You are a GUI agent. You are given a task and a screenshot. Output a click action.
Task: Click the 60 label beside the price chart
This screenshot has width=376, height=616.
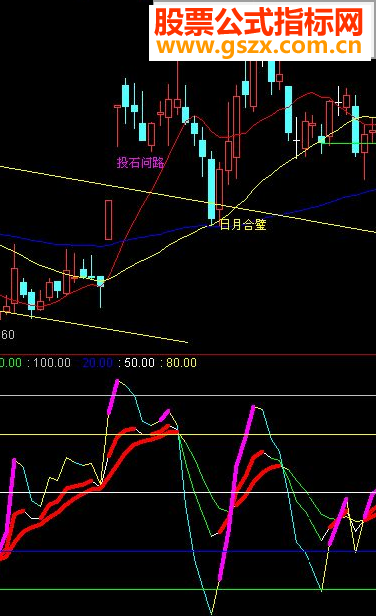click(x=7, y=335)
